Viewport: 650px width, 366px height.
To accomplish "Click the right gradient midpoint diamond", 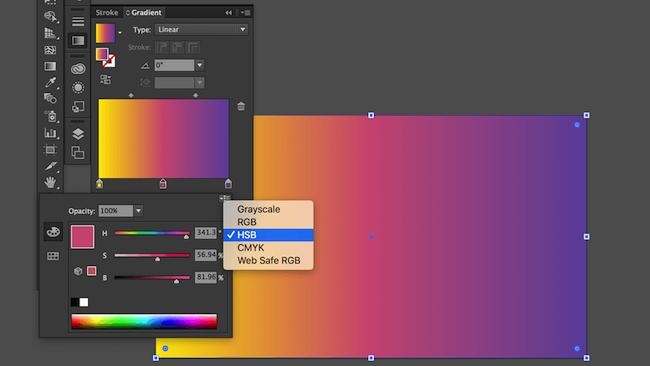I will [196, 95].
